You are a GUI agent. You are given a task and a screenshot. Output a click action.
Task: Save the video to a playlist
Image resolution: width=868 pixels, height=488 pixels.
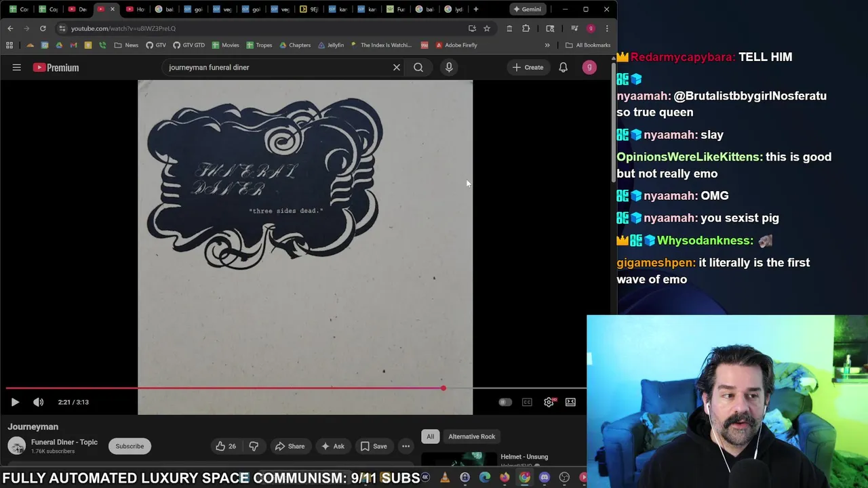click(x=374, y=446)
